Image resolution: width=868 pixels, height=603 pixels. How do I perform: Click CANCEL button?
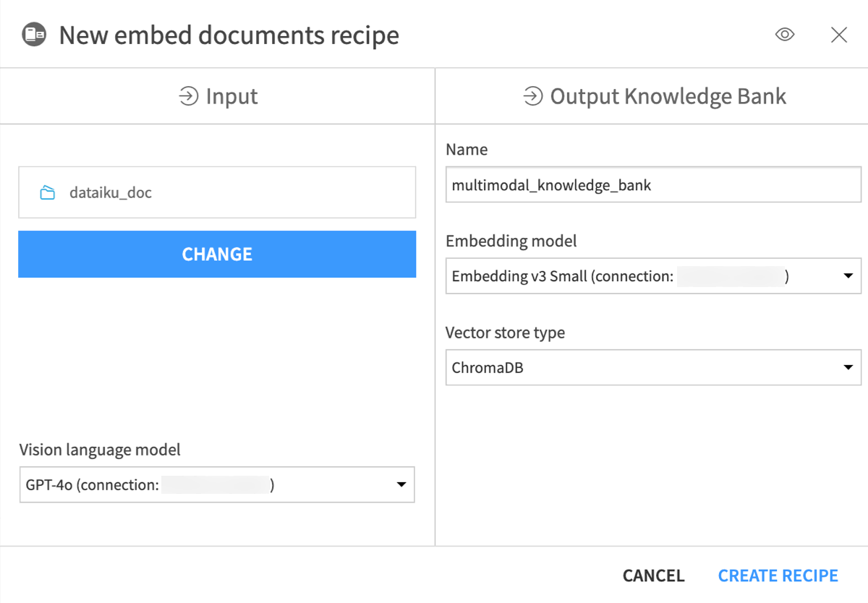[653, 576]
